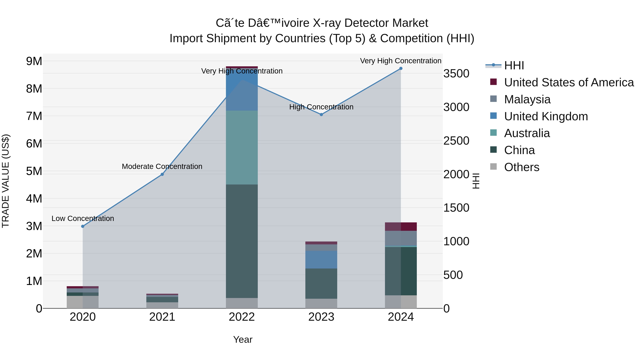Click the 1M left axis tick
Image resolution: width=644 pixels, height=362 pixels.
pyautogui.click(x=34, y=281)
